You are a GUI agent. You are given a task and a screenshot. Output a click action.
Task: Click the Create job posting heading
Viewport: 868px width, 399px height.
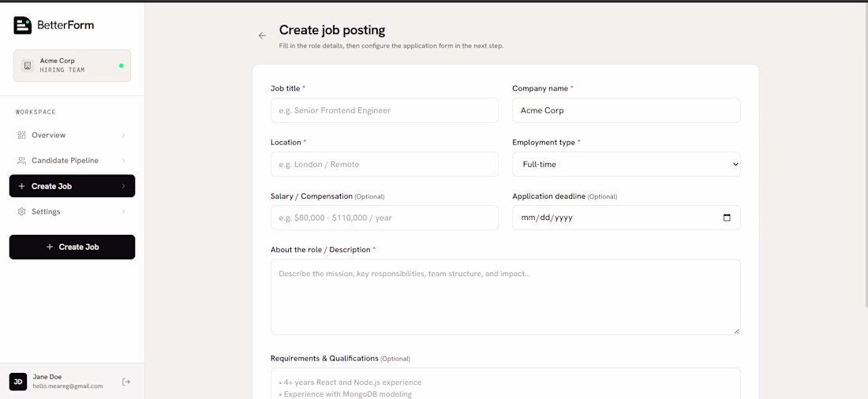click(332, 30)
